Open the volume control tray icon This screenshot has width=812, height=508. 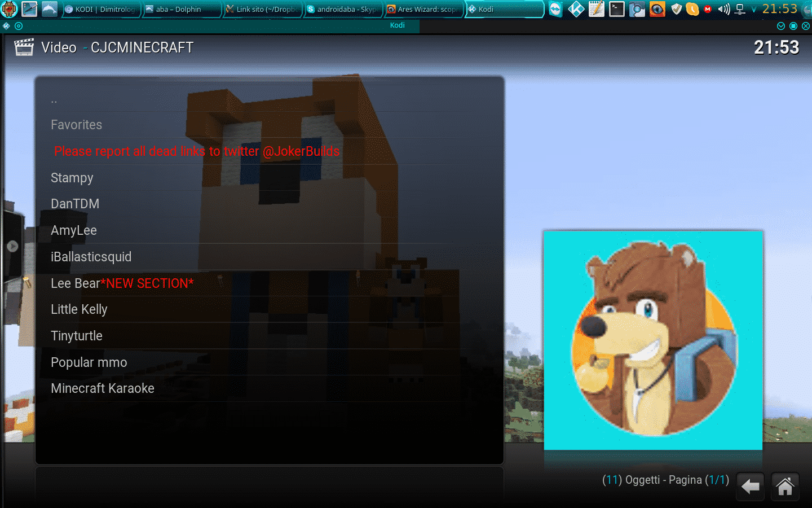point(724,9)
